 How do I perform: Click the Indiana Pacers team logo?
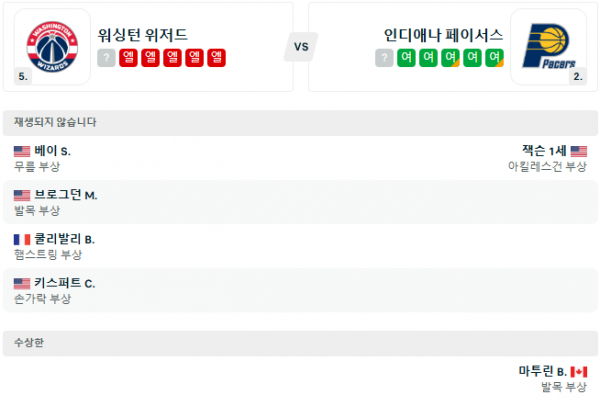coord(548,46)
